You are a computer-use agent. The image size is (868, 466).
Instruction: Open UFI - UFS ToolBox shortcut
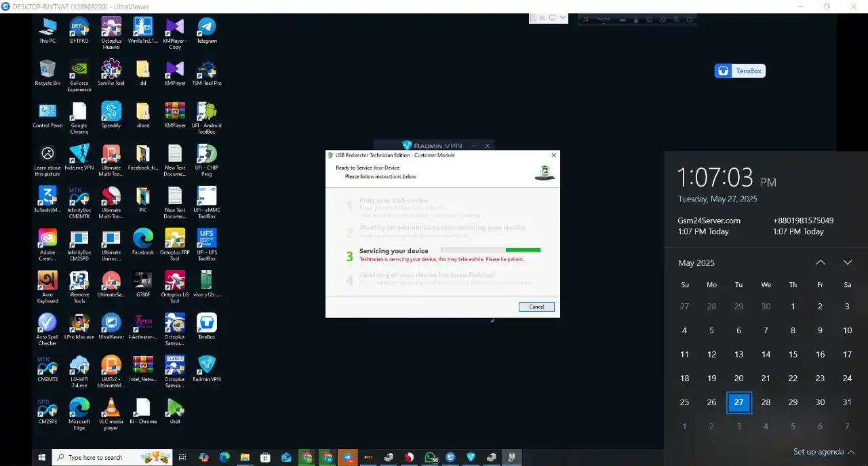pos(207,245)
